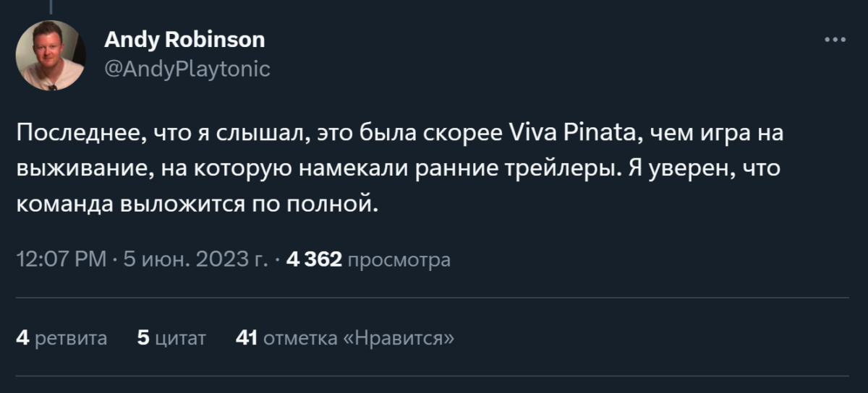Image resolution: width=868 pixels, height=393 pixels.
Task: Click the word просмотра after the view count
Action: click(x=399, y=259)
